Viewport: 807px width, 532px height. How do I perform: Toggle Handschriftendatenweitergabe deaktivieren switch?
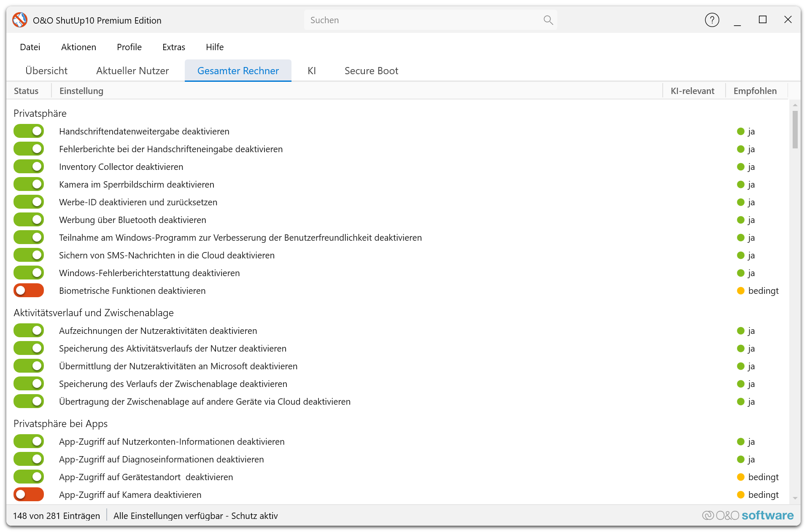click(x=29, y=131)
